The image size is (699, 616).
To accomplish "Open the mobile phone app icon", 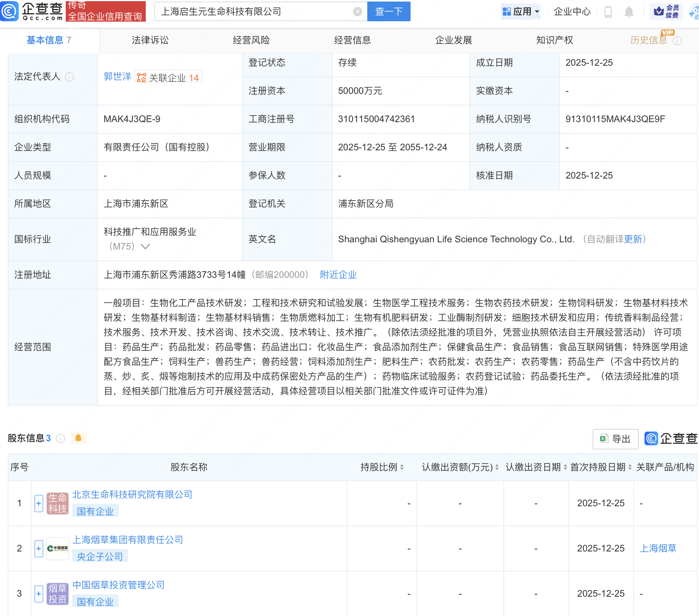I will [608, 12].
